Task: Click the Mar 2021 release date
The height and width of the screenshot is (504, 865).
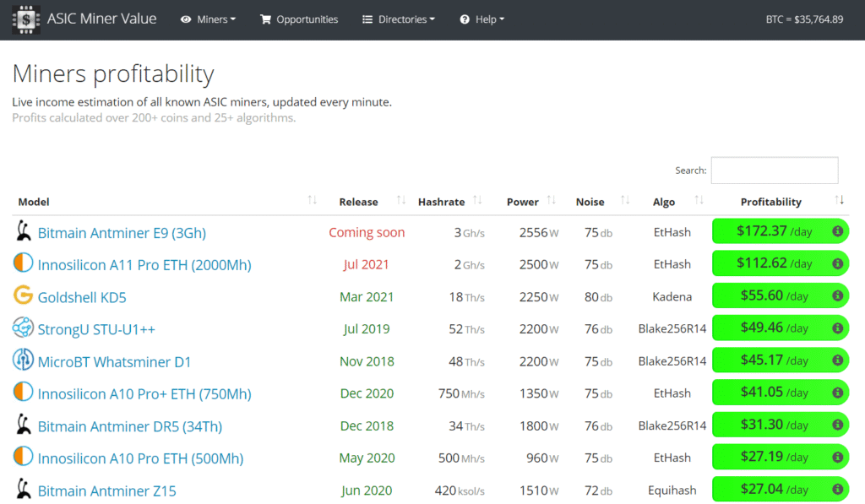Action: 367,297
